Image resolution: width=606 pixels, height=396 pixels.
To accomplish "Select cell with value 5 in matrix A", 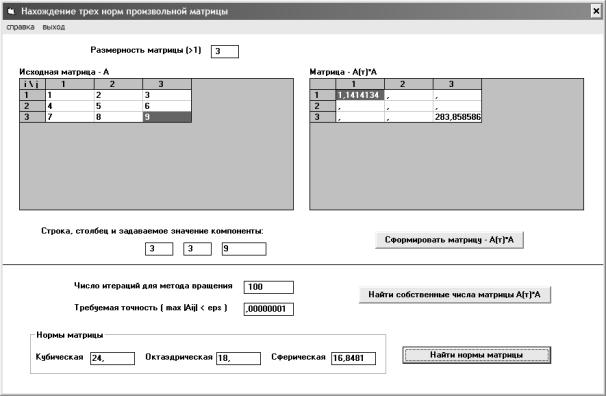I will tap(118, 106).
